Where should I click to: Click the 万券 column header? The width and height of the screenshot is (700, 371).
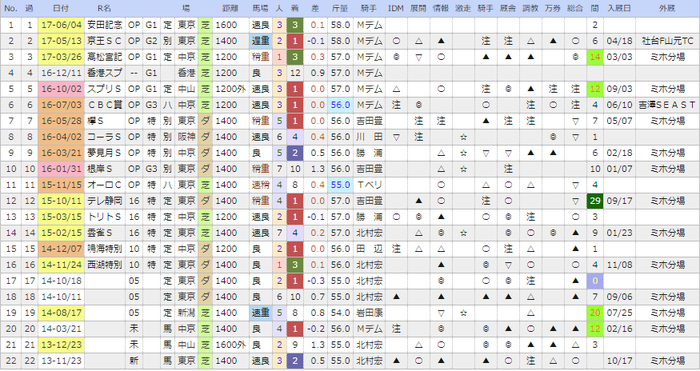tap(553, 8)
